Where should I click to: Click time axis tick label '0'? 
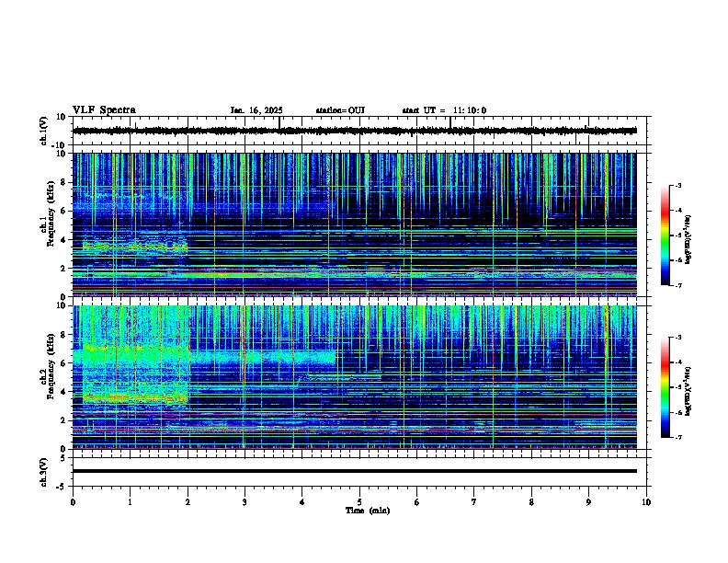pos(73,502)
